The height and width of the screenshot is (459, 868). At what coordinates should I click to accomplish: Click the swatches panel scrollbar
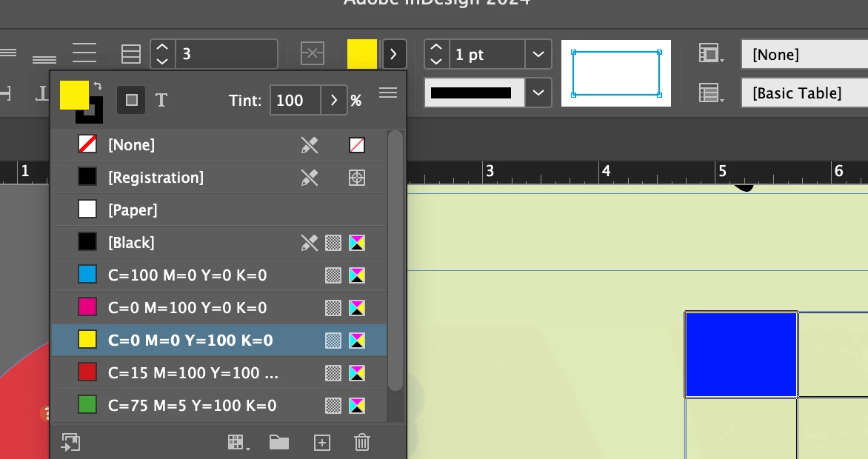tap(395, 261)
